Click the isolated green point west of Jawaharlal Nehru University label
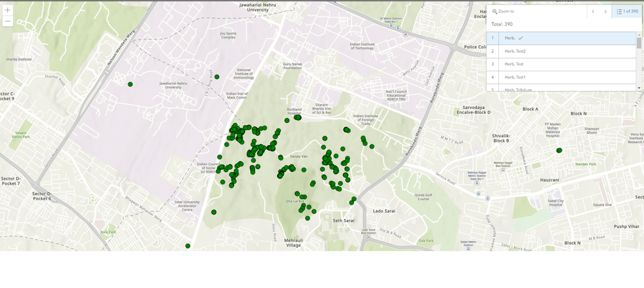The width and height of the screenshot is (644, 288). tap(130, 84)
